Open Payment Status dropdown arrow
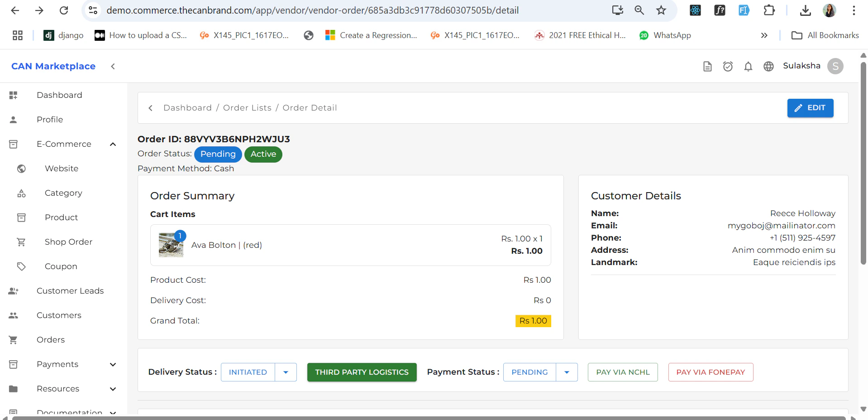 pyautogui.click(x=567, y=372)
